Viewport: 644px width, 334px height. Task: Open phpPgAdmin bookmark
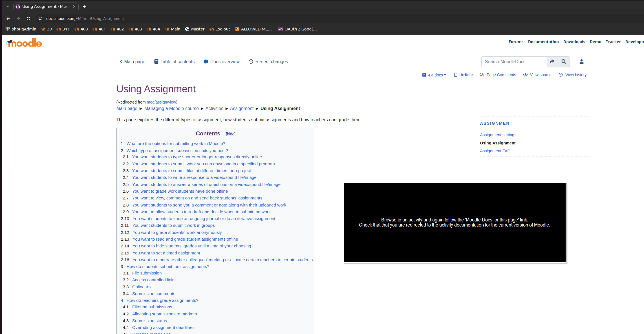pos(21,29)
